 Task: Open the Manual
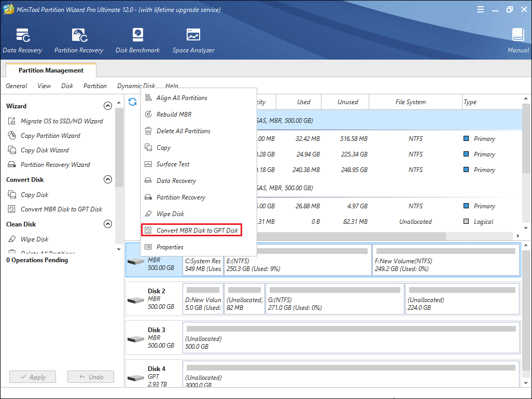[518, 41]
